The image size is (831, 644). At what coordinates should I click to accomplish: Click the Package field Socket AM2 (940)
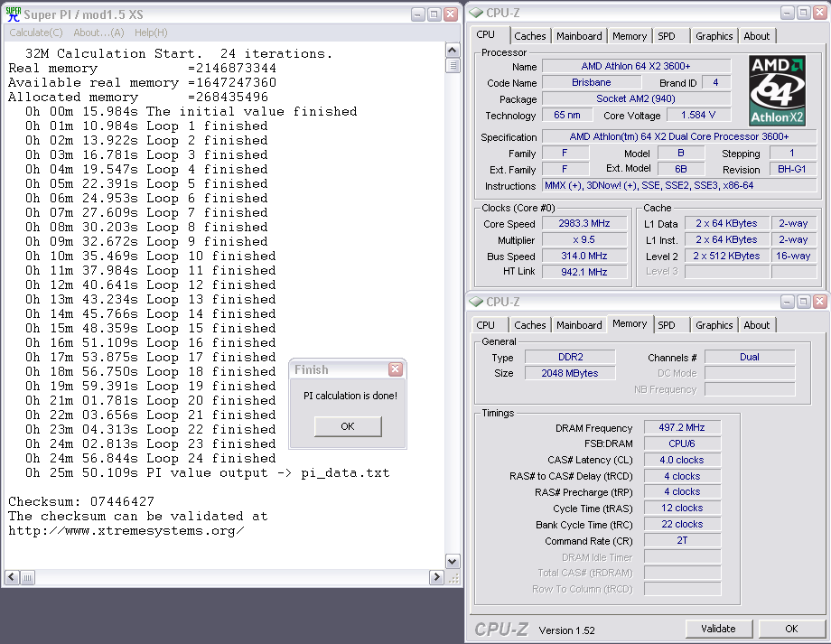637,98
